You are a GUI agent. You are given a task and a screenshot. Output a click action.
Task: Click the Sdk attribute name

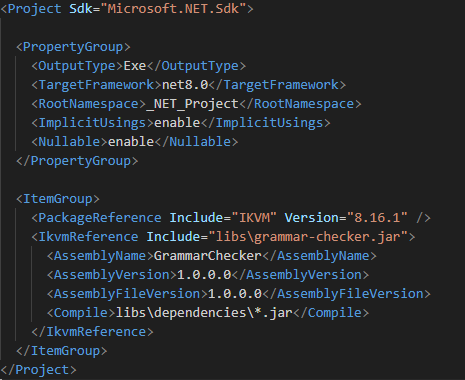coord(81,9)
